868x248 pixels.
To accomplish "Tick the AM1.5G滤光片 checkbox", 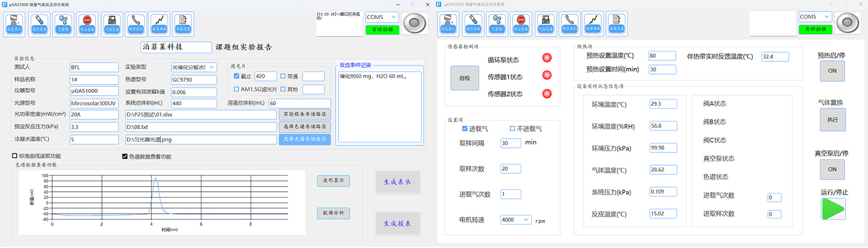I will tap(236, 89).
